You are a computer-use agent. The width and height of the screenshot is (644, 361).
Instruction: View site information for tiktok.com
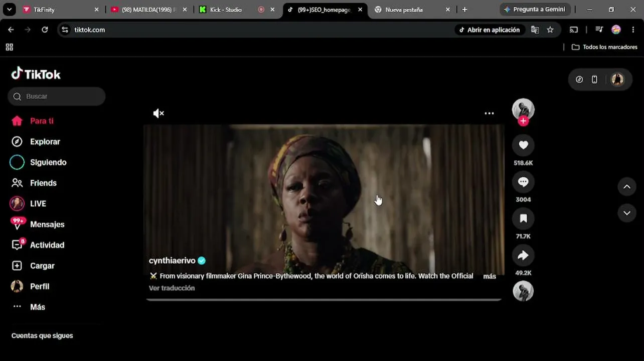tap(65, 30)
